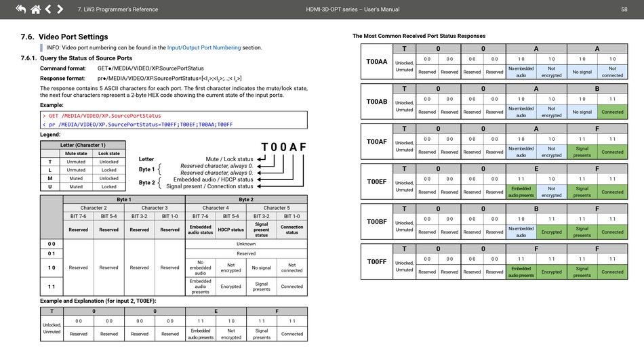
Task: Select row letter 'U' in the legend table
Action: point(50,187)
